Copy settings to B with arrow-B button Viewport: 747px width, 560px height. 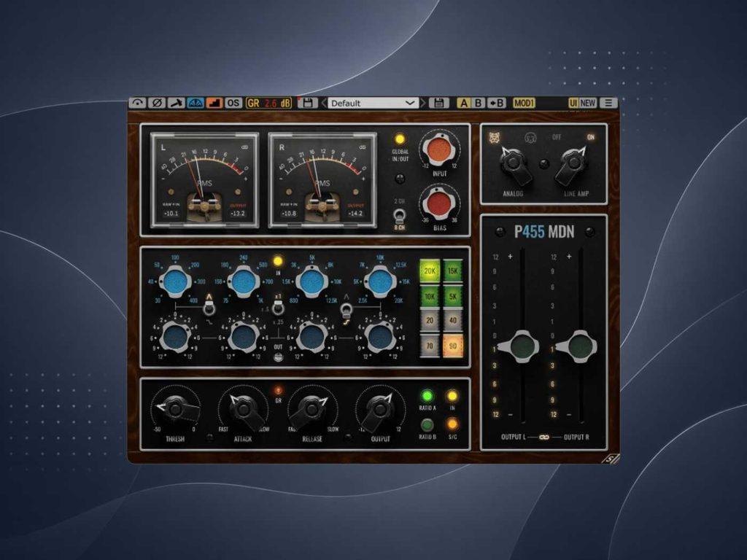(x=497, y=103)
